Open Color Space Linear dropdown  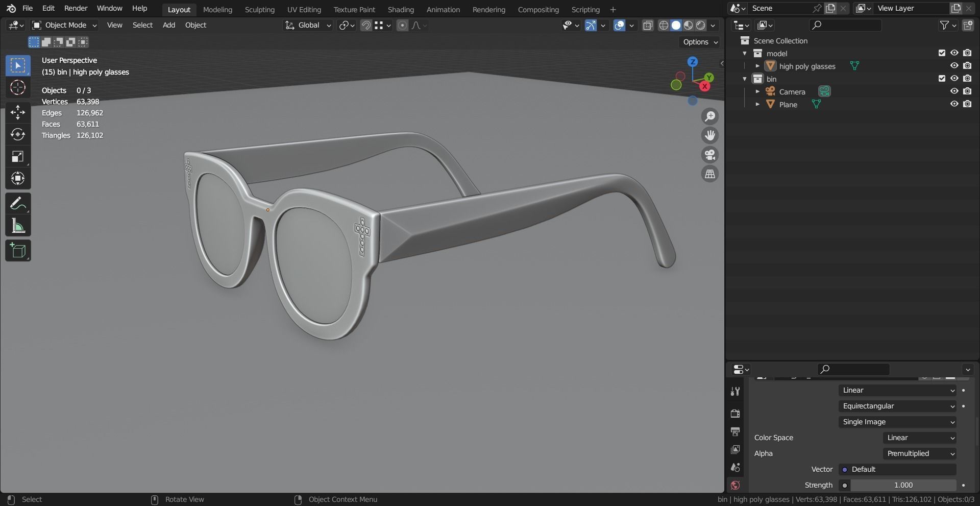coord(920,438)
